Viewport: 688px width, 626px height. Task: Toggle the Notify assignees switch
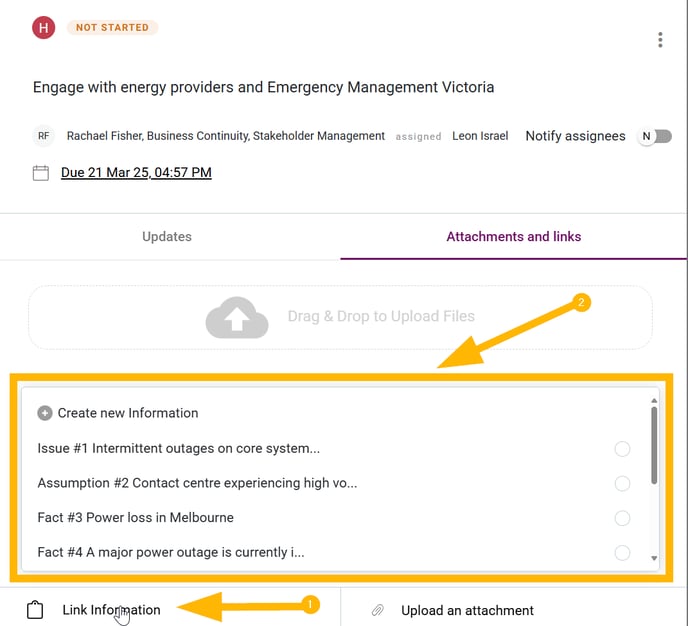coord(654,136)
